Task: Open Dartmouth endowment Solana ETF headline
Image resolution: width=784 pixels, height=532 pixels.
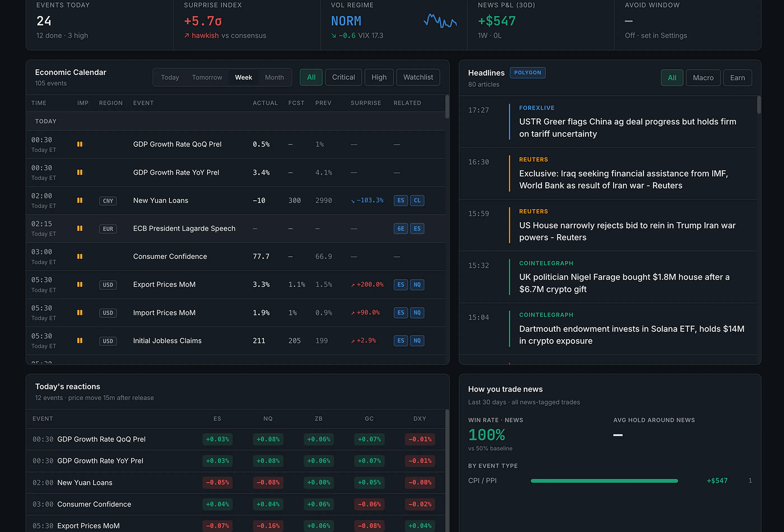Action: 631,335
